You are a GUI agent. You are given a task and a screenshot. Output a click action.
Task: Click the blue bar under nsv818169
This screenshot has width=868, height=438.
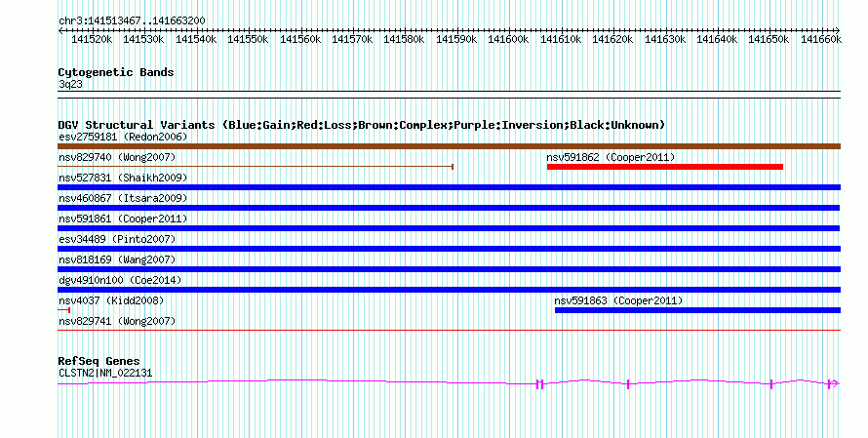(x=449, y=269)
